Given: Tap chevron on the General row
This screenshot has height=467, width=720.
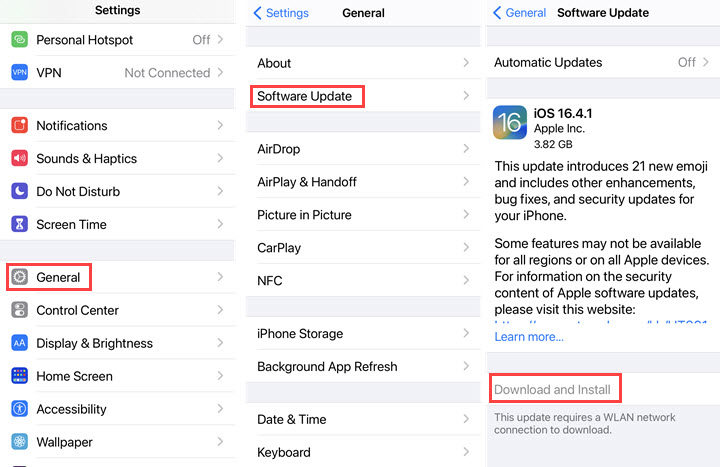Looking at the screenshot, I should (x=220, y=276).
